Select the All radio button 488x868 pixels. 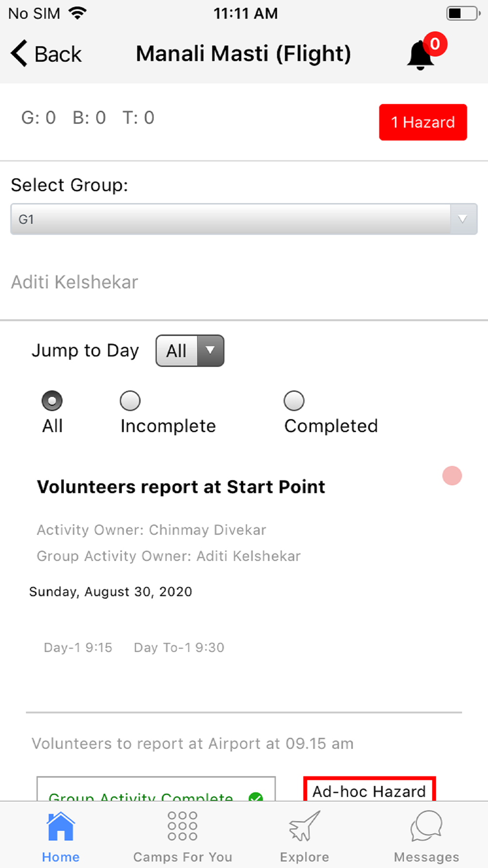tap(52, 401)
